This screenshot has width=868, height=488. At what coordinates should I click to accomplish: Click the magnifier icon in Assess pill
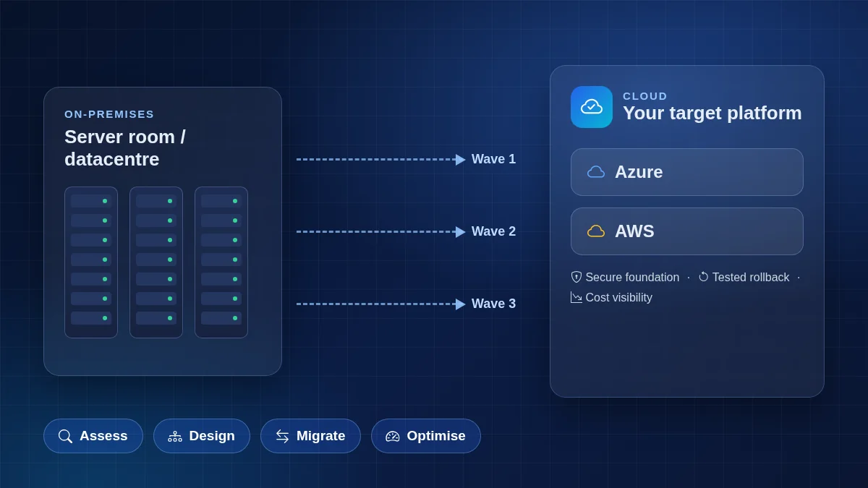[x=65, y=436]
